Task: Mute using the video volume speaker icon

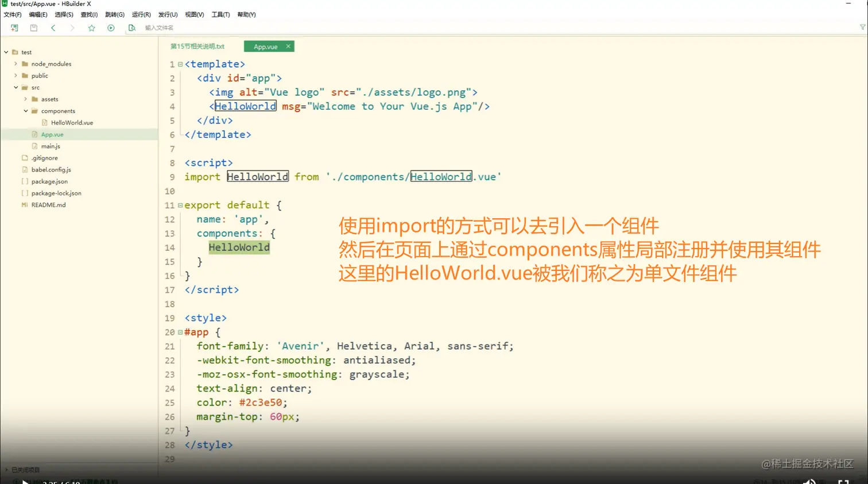Action: [x=809, y=481]
